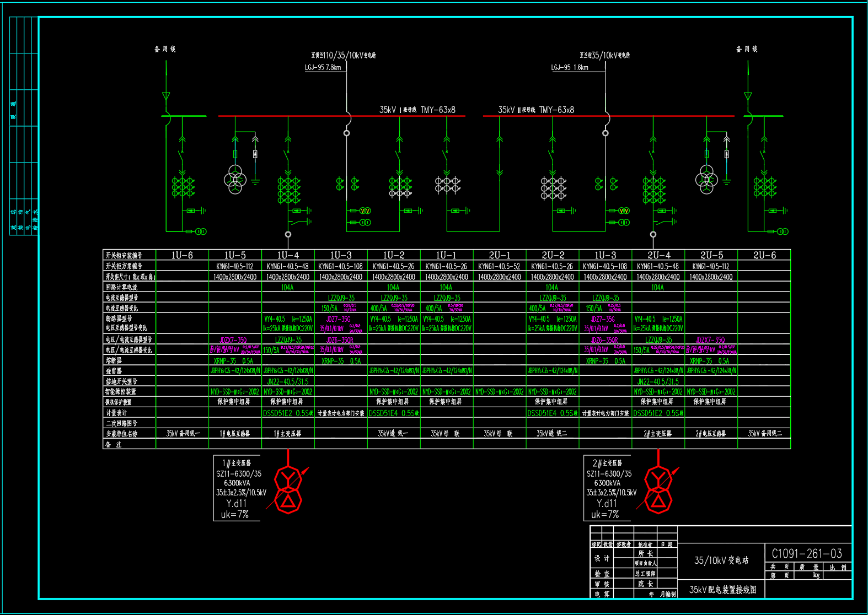Select the 1U-5 voltage transformer symbol
The height and width of the screenshot is (615, 868).
coord(235,179)
